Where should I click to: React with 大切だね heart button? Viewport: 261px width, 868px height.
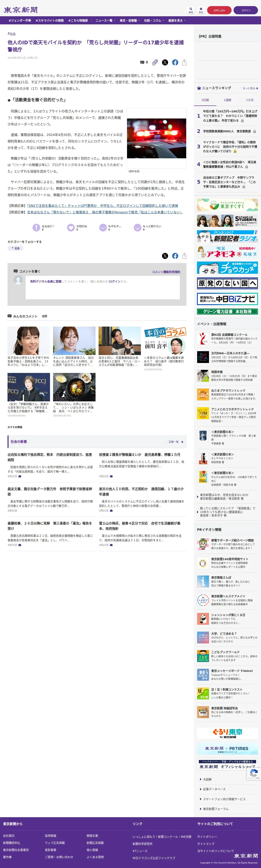pos(77,228)
